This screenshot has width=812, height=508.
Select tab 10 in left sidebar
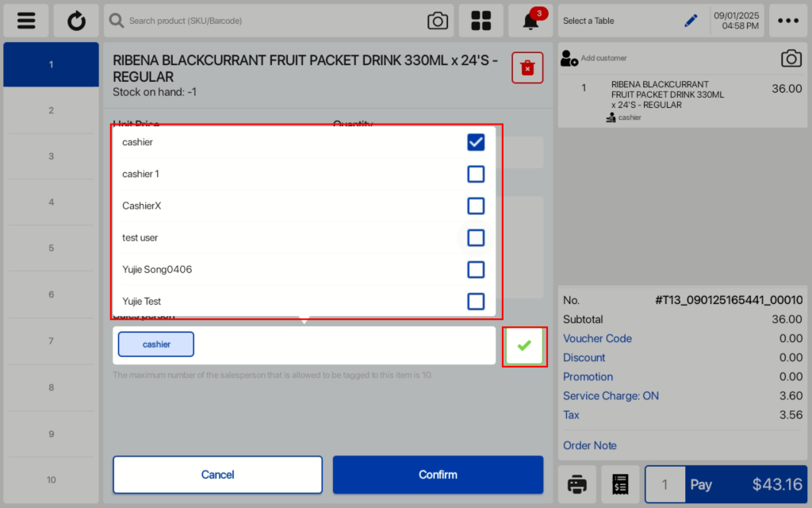[51, 480]
